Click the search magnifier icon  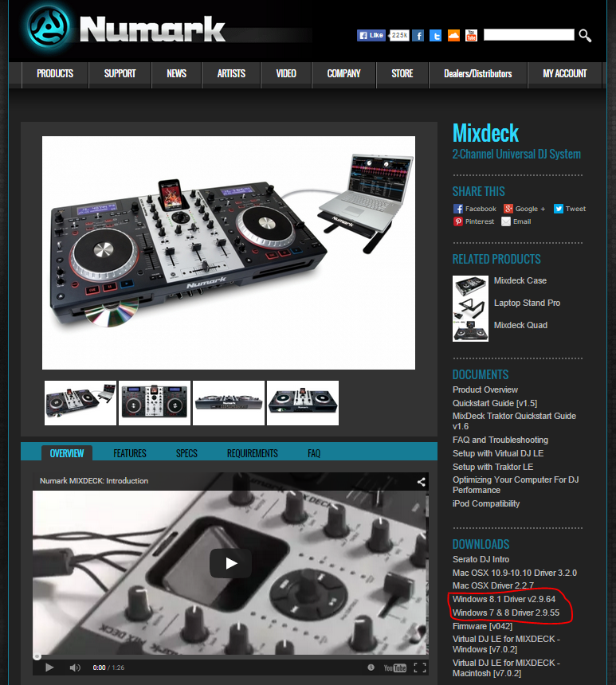pyautogui.click(x=585, y=35)
